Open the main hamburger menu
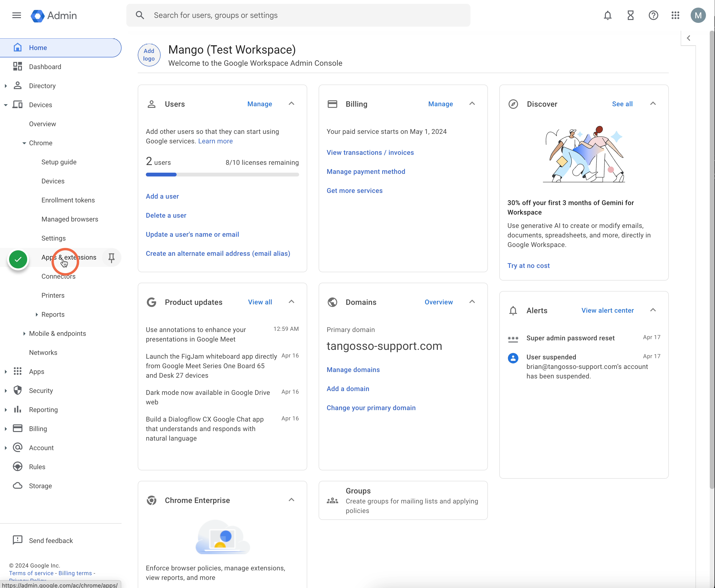This screenshot has height=588, width=715. (17, 15)
